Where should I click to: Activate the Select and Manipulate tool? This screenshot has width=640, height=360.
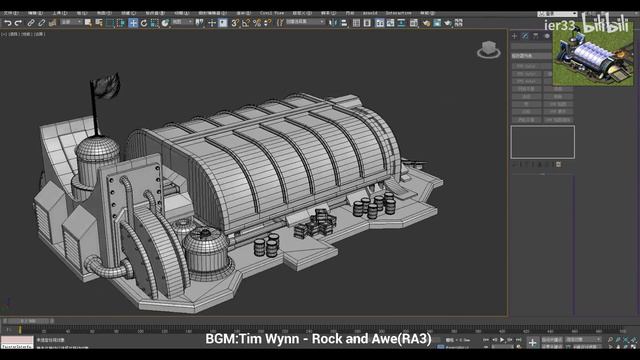click(x=212, y=23)
